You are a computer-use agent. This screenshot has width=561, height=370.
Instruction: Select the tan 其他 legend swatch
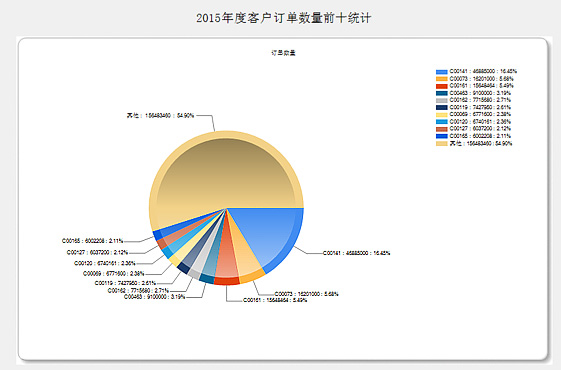tap(442, 143)
